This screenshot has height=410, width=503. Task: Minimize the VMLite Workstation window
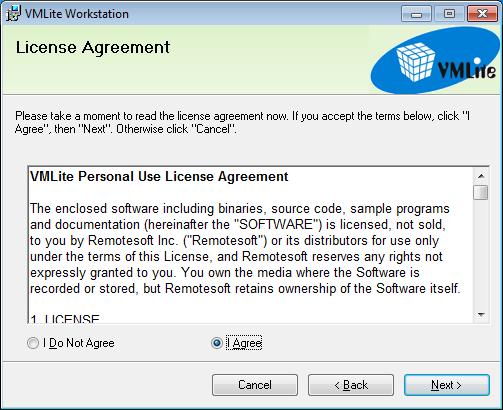click(416, 14)
